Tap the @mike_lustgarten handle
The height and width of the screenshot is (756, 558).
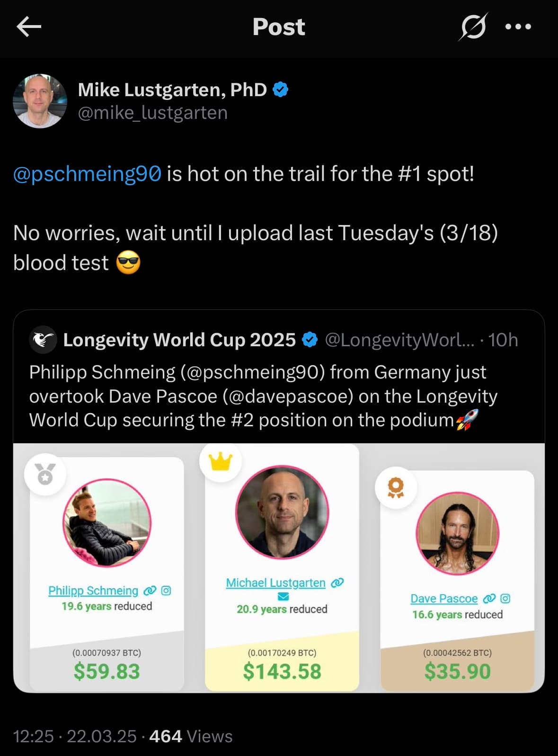152,113
